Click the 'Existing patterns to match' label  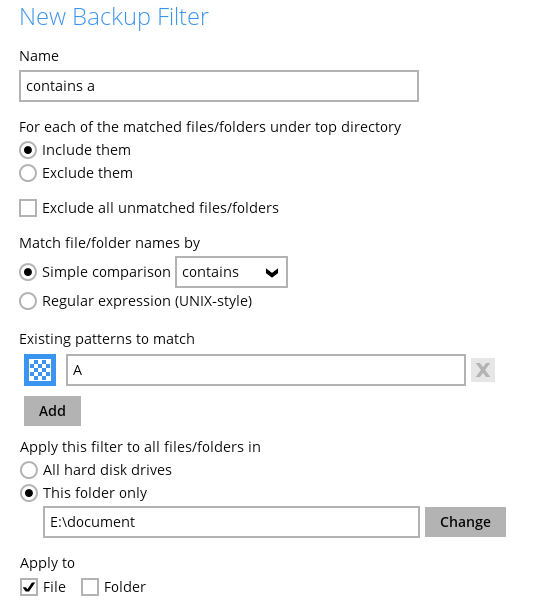coord(107,339)
